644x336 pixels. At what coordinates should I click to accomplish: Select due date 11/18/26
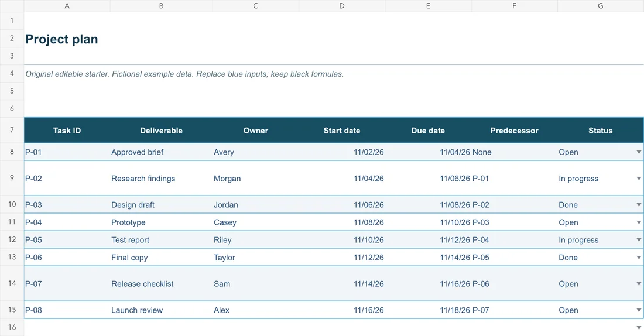tap(429, 310)
